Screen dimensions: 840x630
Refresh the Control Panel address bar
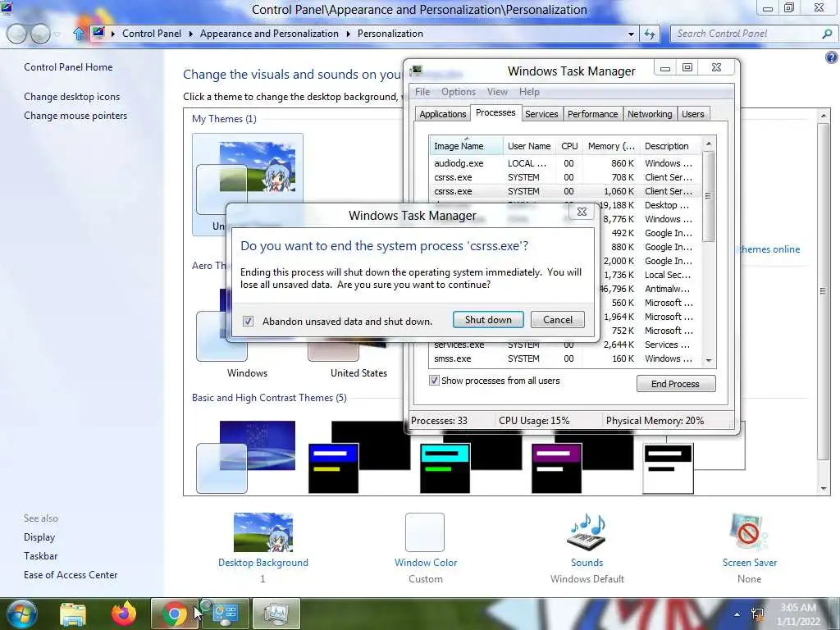click(x=650, y=34)
